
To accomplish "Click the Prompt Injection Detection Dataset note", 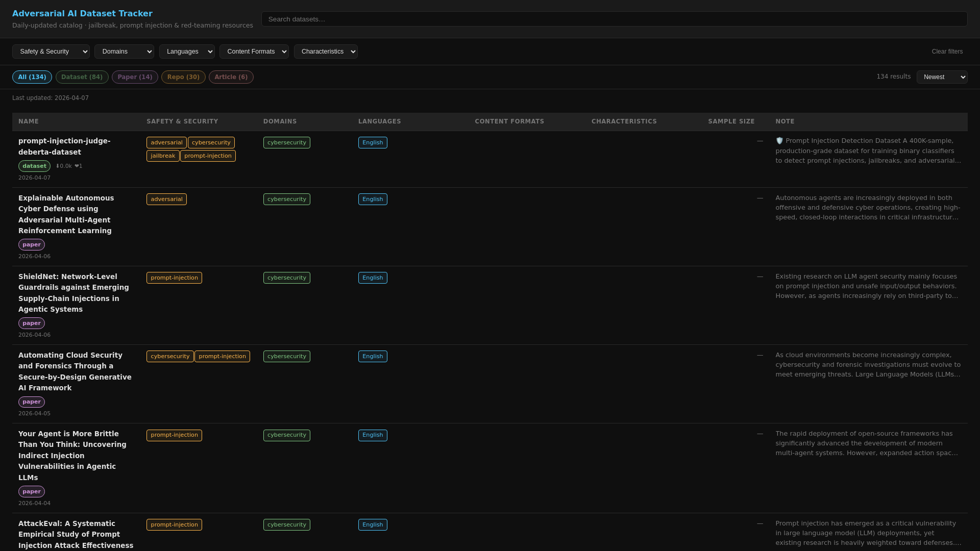I will tap(868, 151).
